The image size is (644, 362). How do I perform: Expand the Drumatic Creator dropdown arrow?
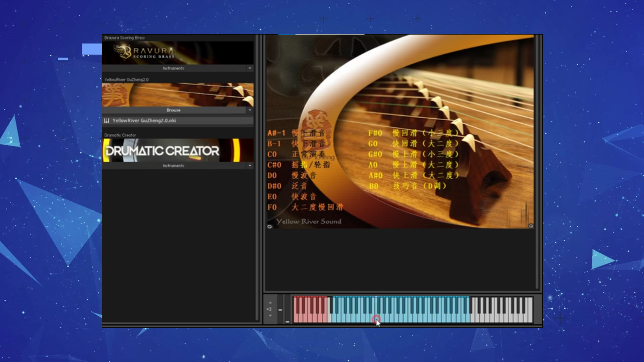(x=250, y=166)
